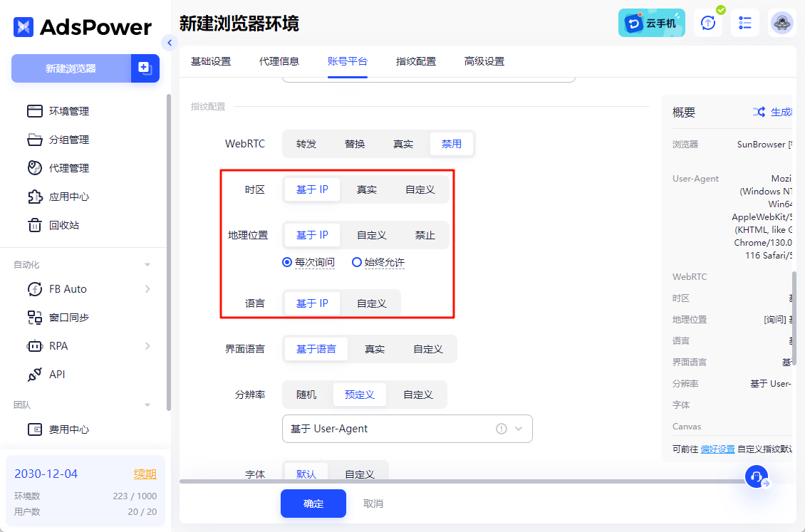Open the 回收站 sidebar icon
This screenshot has height=532, width=805.
[63, 224]
